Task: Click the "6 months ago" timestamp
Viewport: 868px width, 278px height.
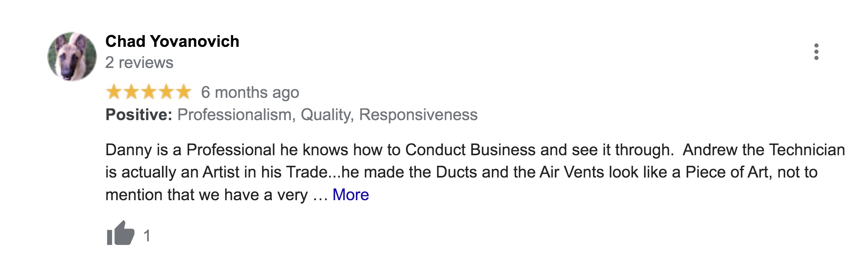Action: (250, 93)
